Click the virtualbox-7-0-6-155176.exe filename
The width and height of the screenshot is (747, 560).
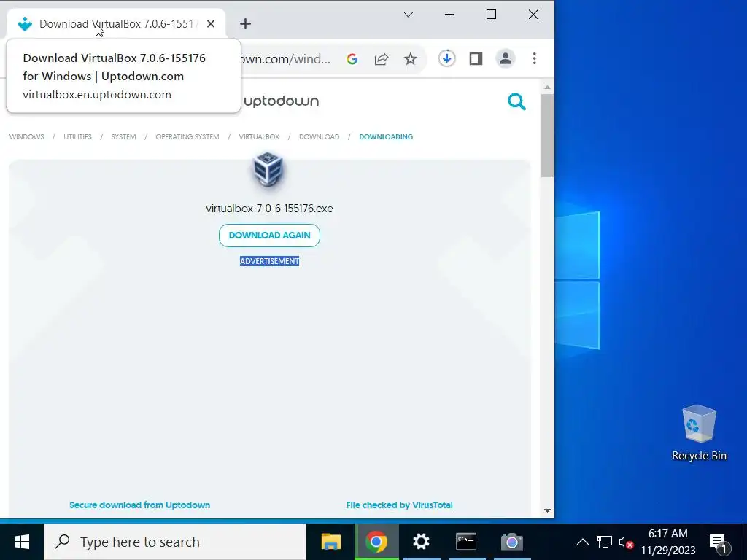click(x=269, y=209)
